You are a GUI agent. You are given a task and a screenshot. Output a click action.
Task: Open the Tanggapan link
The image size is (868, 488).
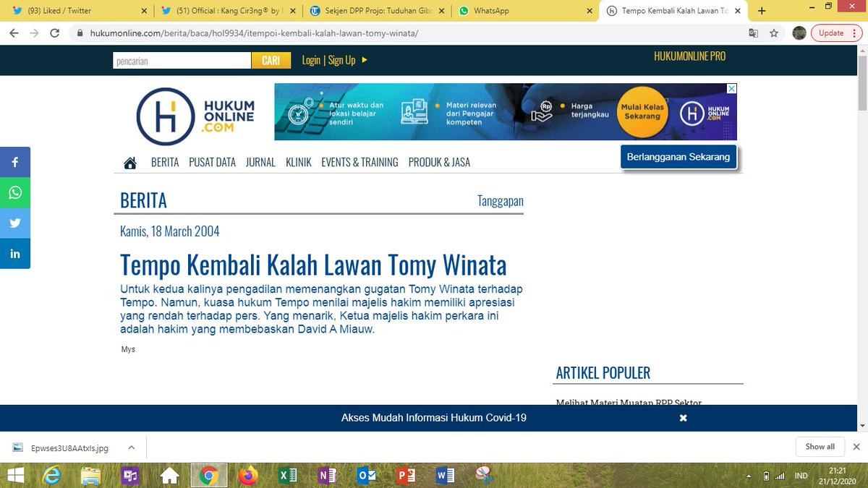click(501, 201)
